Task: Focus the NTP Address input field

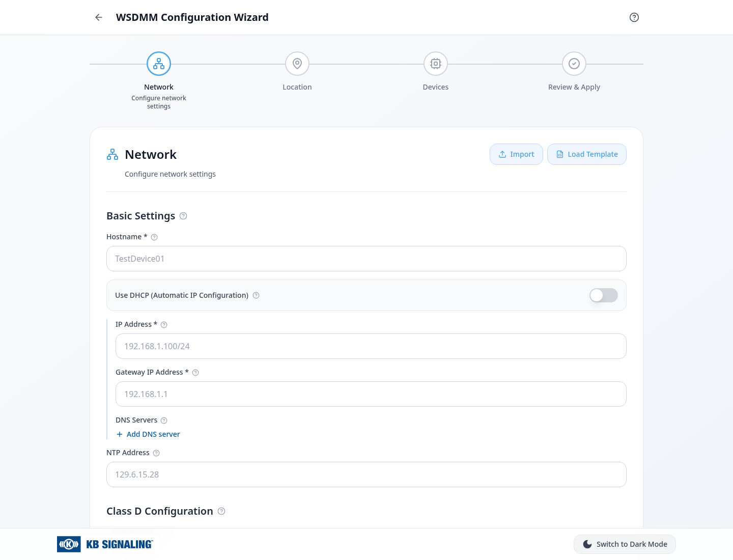Action: click(x=366, y=474)
